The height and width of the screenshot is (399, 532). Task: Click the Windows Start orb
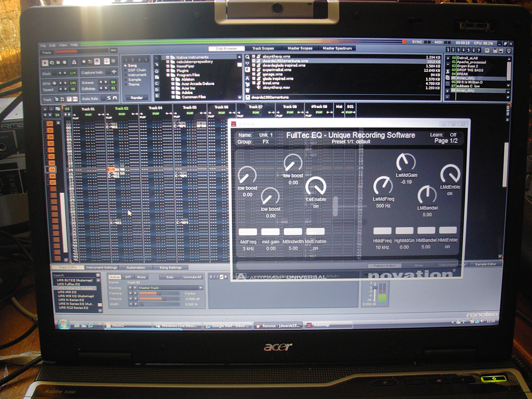(x=63, y=324)
